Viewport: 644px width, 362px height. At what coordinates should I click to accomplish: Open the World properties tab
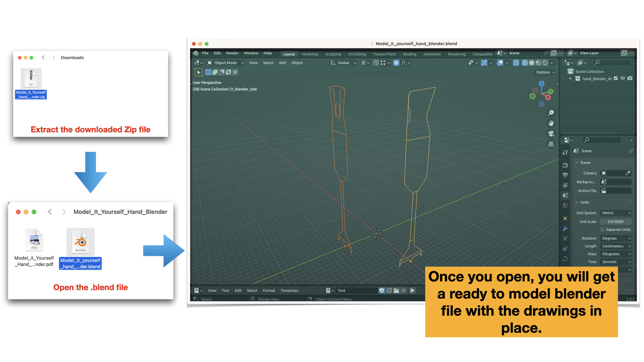coord(565,205)
